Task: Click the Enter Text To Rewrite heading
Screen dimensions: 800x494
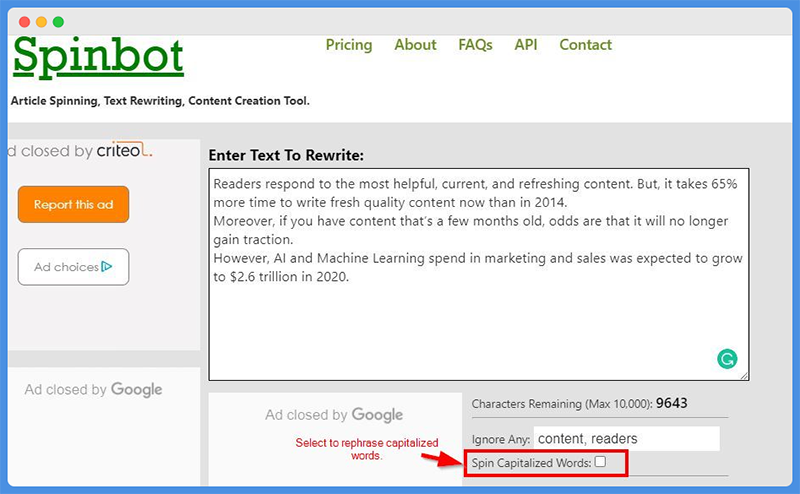Action: (286, 155)
